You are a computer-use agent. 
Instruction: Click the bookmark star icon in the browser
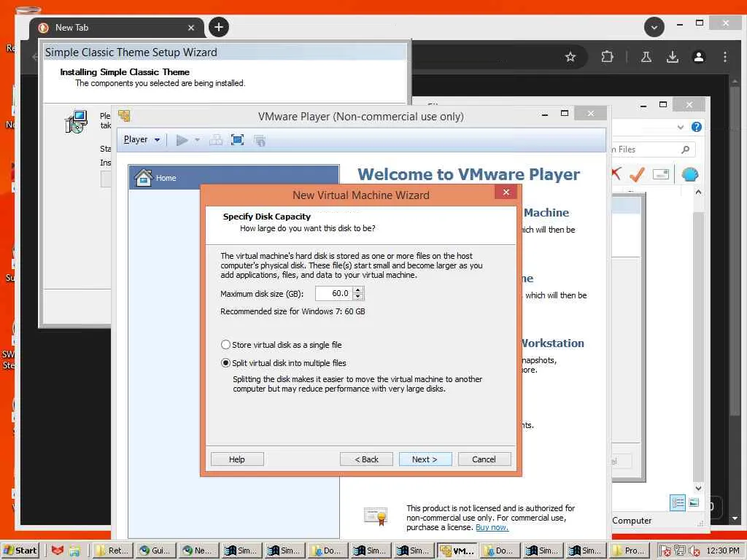coord(570,57)
